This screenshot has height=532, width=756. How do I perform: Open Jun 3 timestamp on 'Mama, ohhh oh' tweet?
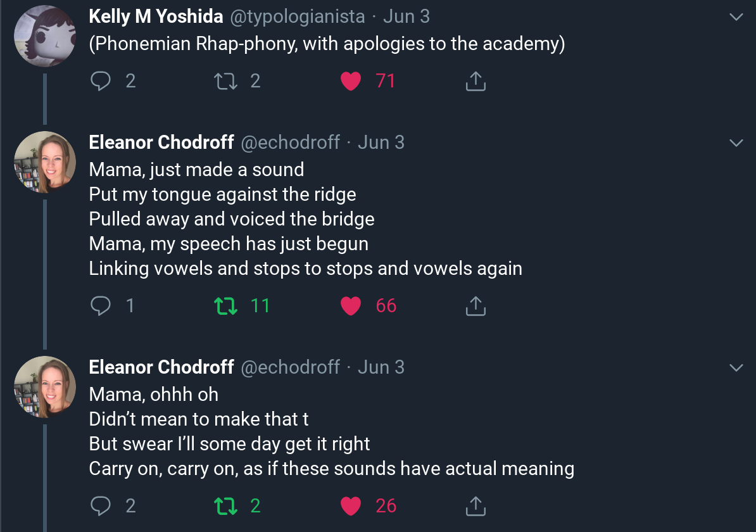[381, 367]
